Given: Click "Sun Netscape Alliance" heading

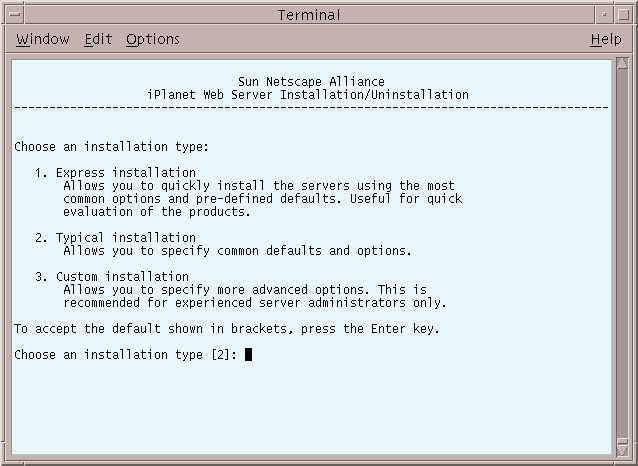Looking at the screenshot, I should 311,81.
